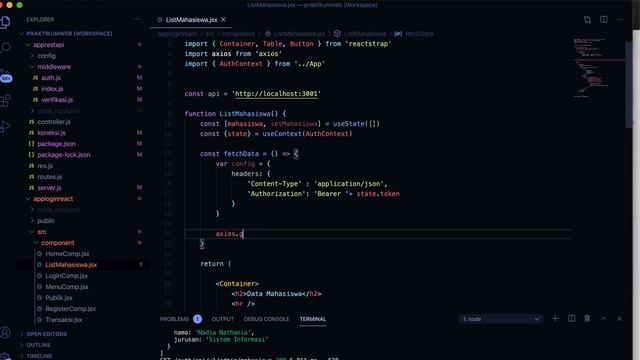
Task: Open Source Control view with badge
Action: pos(5,76)
